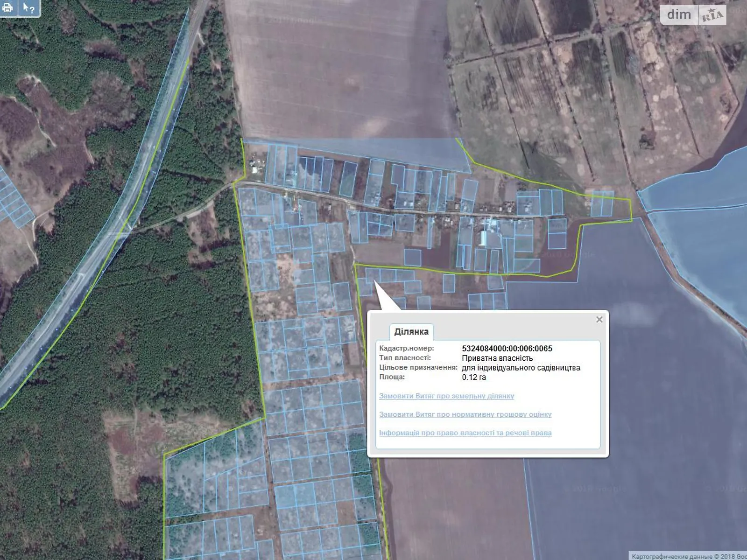Click the Цільове призначення field label
Viewport: 747px width, 560px height.
click(418, 368)
